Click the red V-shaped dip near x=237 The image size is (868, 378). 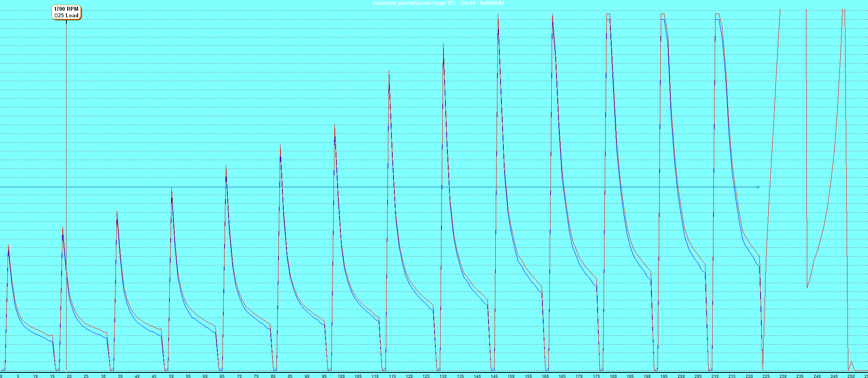click(x=807, y=287)
